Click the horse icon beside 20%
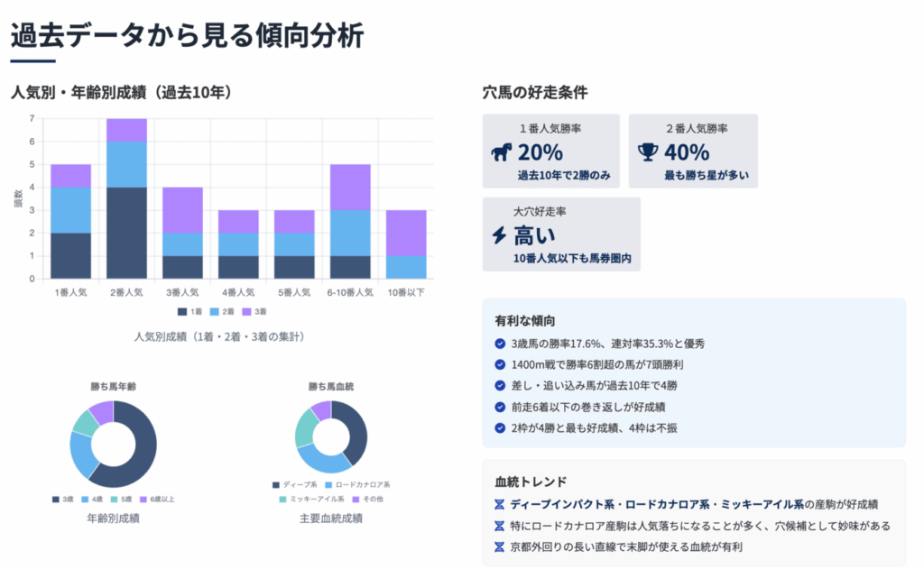Screen dimensions: 924x569 pyautogui.click(x=502, y=152)
